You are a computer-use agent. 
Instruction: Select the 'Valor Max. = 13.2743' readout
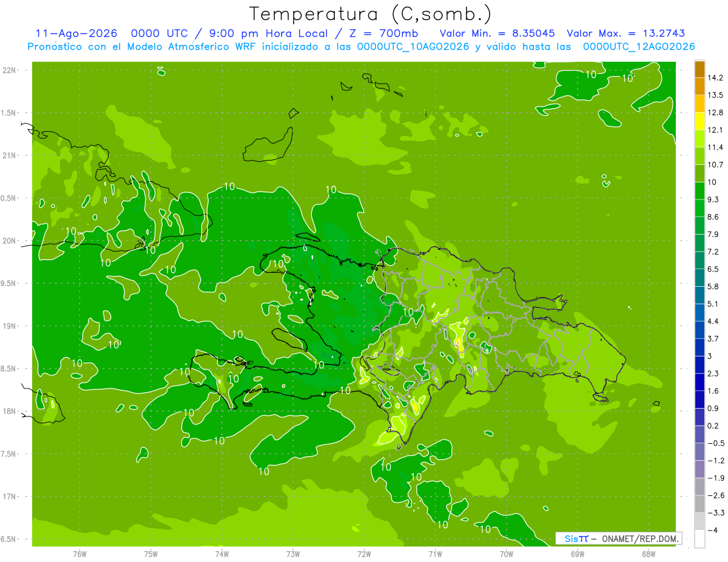(x=626, y=33)
